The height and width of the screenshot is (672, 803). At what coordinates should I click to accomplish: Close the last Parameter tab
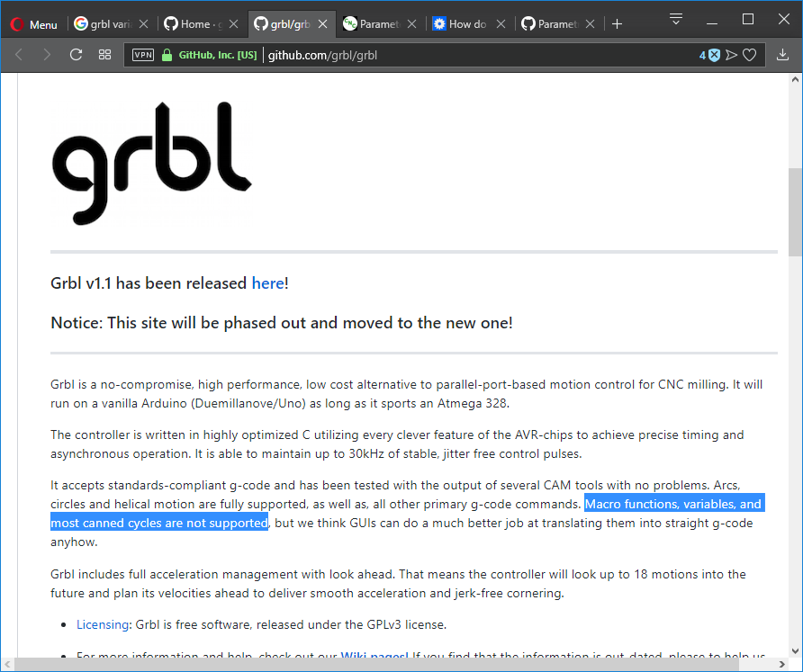click(591, 24)
